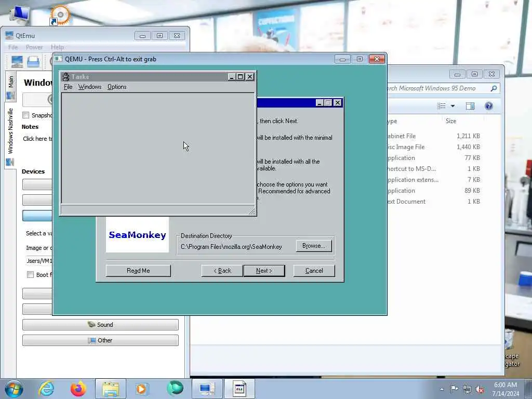The image size is (532, 399).
Task: Click the SeaMonkey logo image
Action: 137,234
